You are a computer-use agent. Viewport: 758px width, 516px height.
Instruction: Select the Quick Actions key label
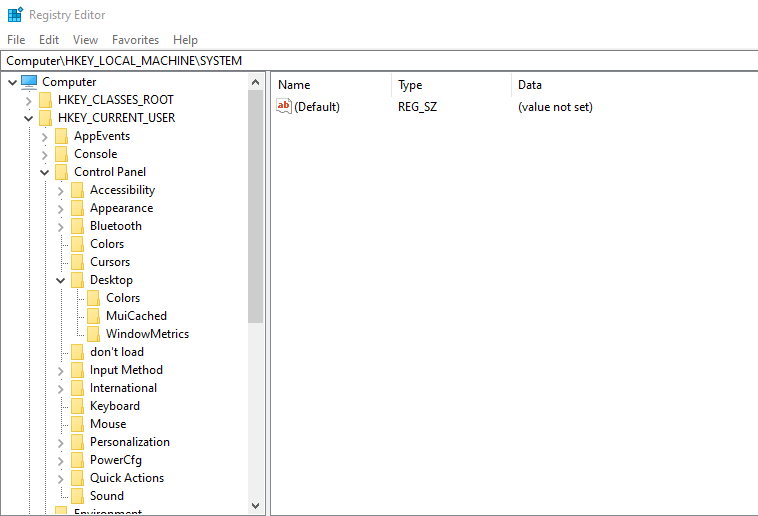(127, 478)
